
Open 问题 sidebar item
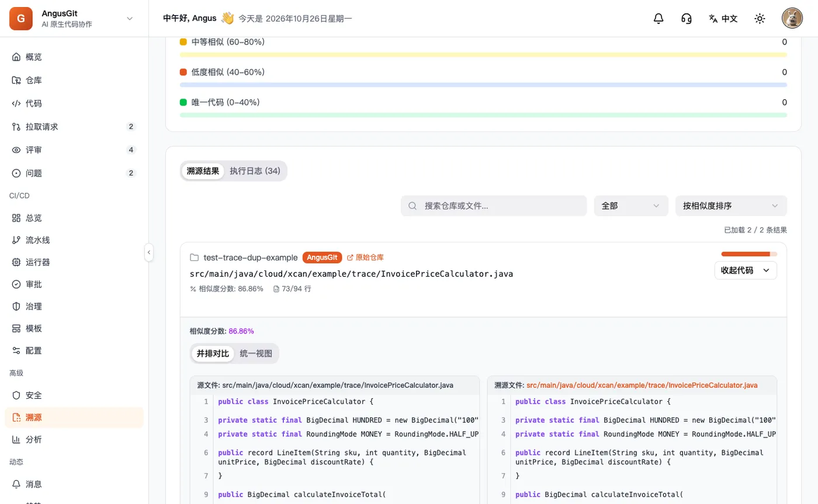click(74, 173)
